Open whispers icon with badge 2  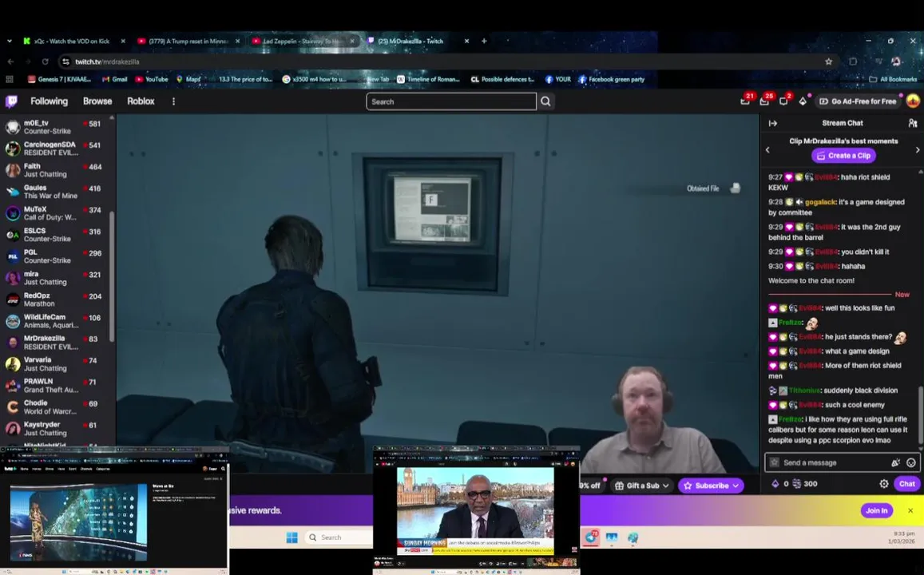[783, 101]
